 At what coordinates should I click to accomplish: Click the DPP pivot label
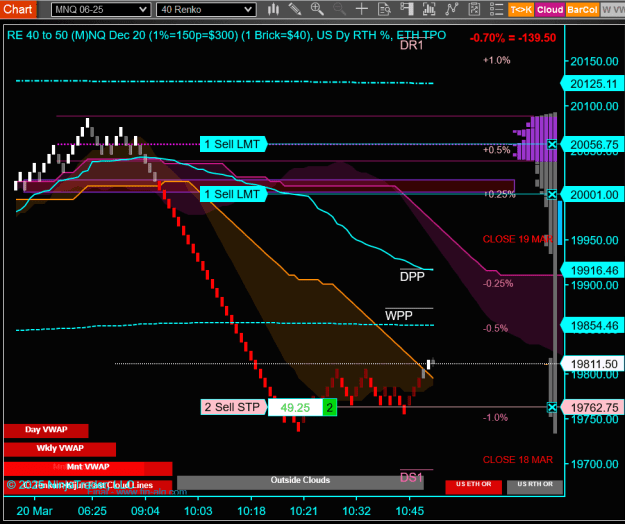(412, 277)
